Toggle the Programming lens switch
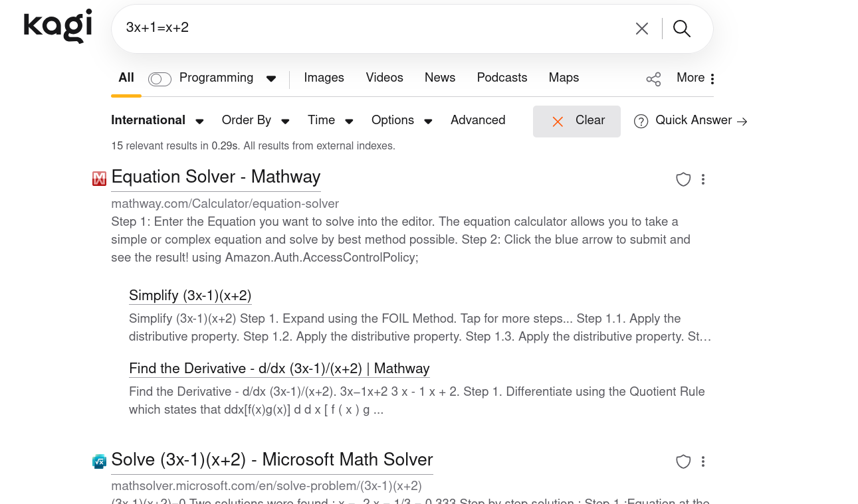This screenshot has width=858, height=504. 160,79
